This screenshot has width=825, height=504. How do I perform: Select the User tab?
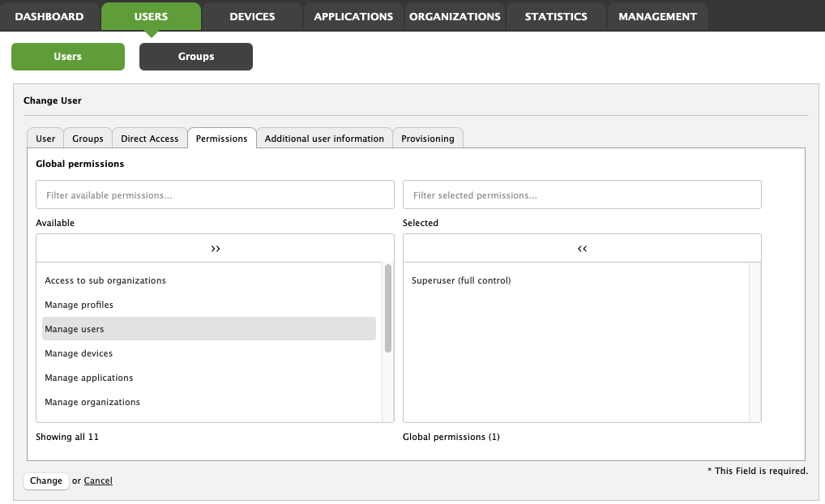point(45,139)
